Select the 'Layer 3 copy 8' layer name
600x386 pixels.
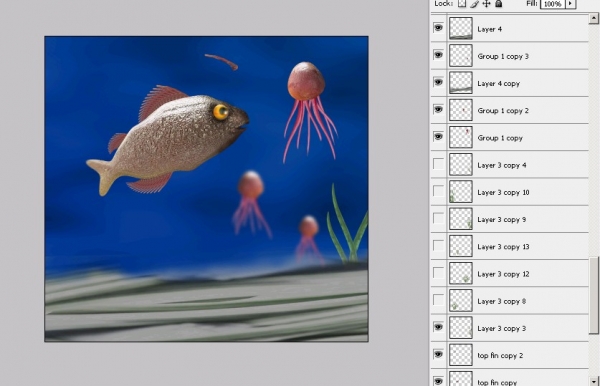click(x=502, y=301)
